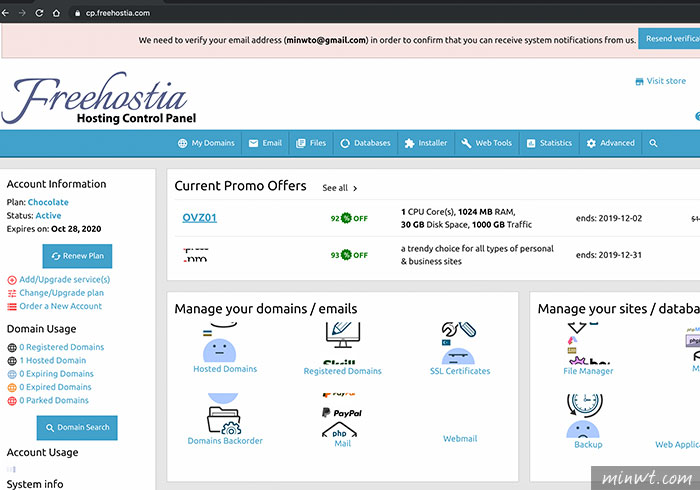Screen dimensions: 700x490
Task: Click the Active status link
Action: [48, 216]
